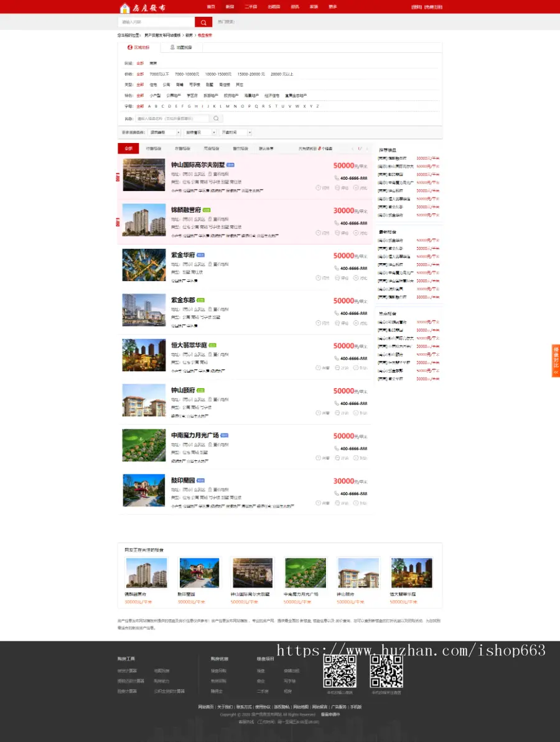Click the 房产发布 house logo
This screenshot has width=560, height=742.
(x=142, y=7)
